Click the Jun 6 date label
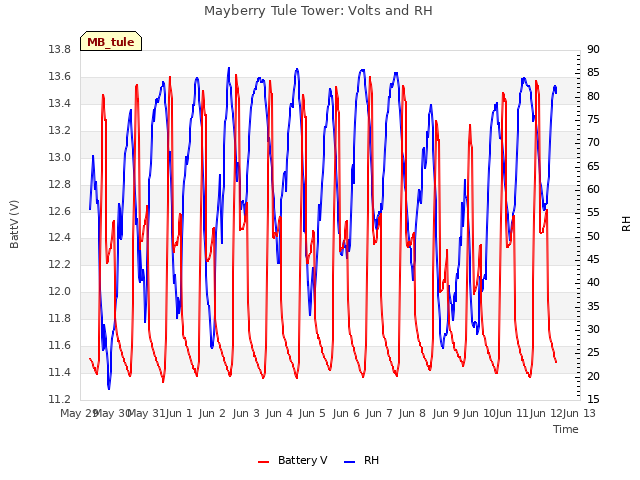640x480 pixels. tap(346, 413)
